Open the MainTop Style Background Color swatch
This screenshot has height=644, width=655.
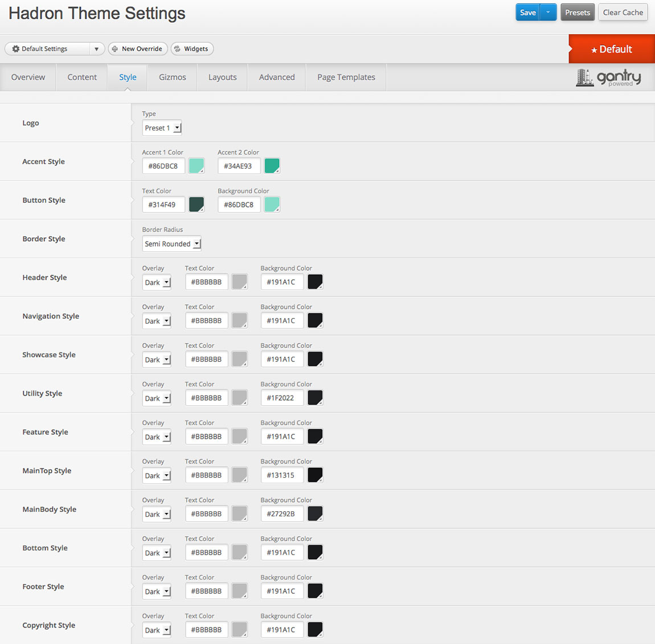click(x=315, y=475)
